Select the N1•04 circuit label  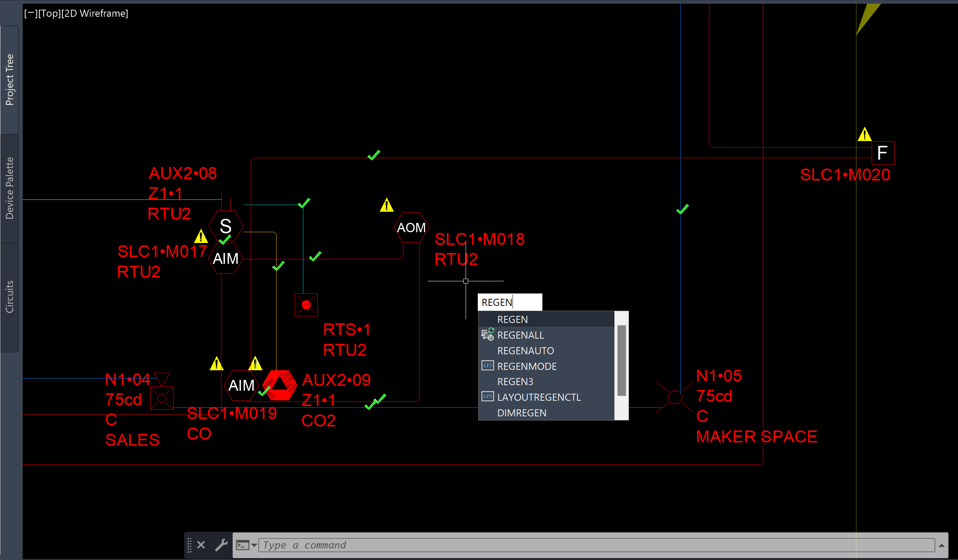pyautogui.click(x=128, y=380)
